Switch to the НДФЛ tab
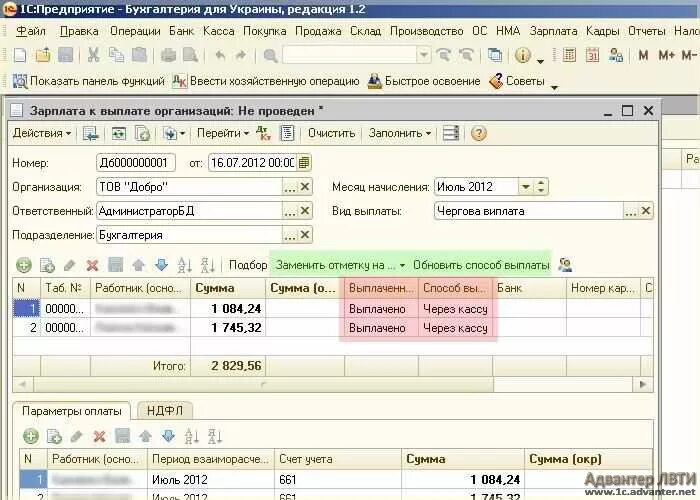The width and height of the screenshot is (700, 500). click(x=165, y=411)
